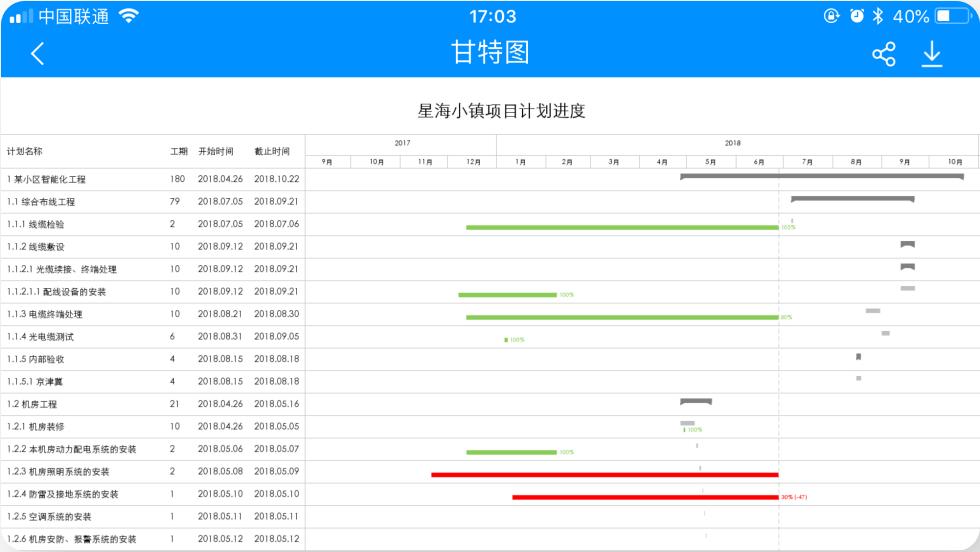Tap the battery indicator icon

952,16
